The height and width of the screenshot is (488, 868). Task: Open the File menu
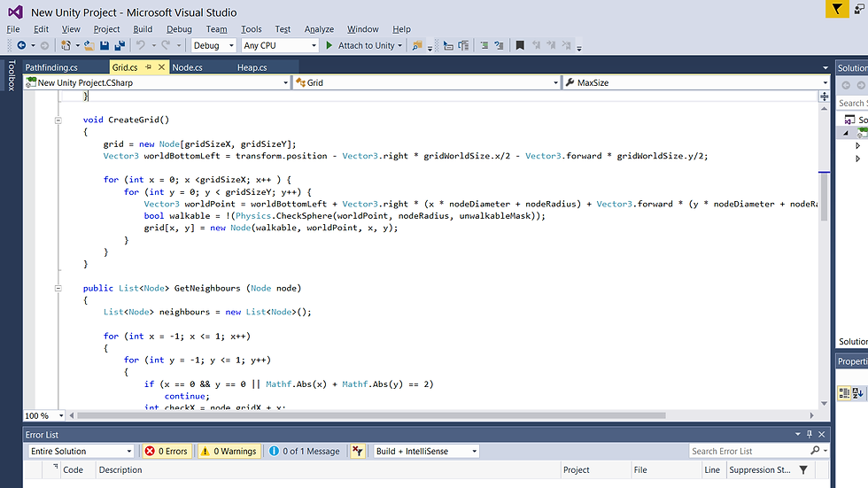13,29
